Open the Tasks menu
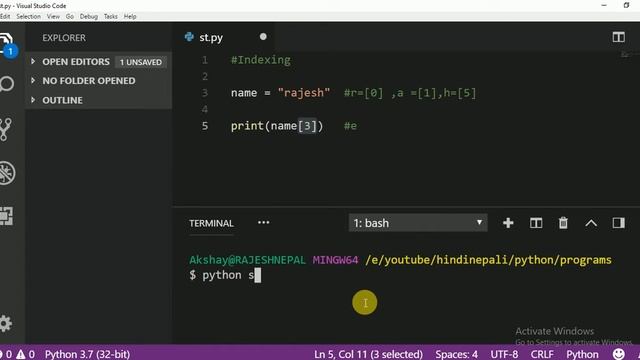Viewport: 640px width, 360px height. click(111, 16)
